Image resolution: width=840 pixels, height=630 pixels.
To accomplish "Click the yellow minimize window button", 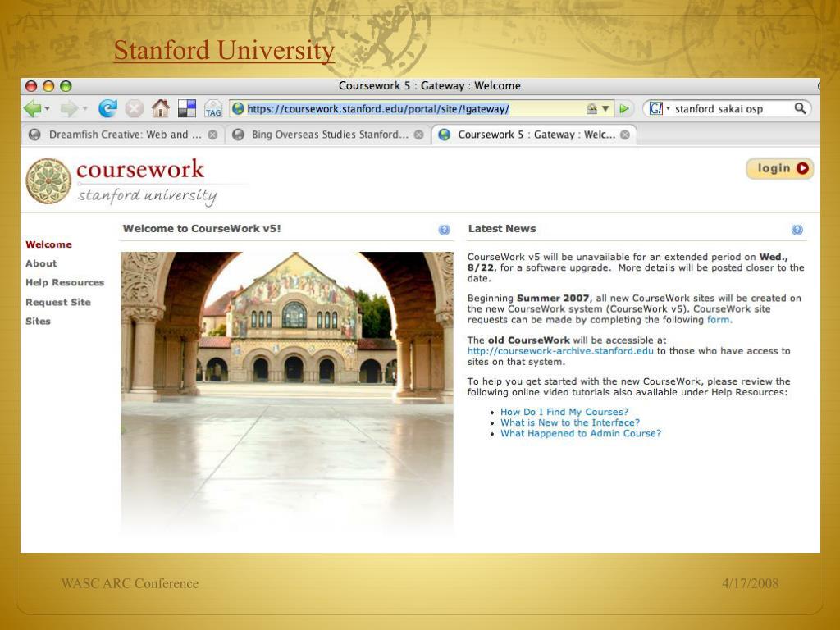I will point(48,86).
